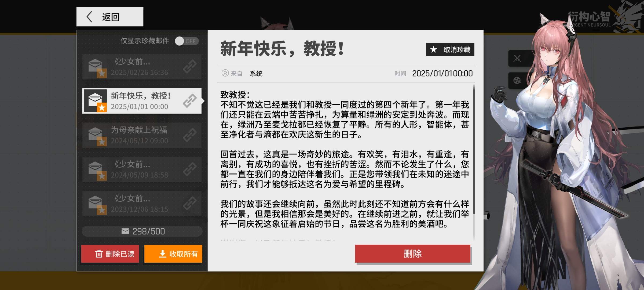
Task: Open the mail dated 2023/12/06 18:15
Action: point(142,204)
